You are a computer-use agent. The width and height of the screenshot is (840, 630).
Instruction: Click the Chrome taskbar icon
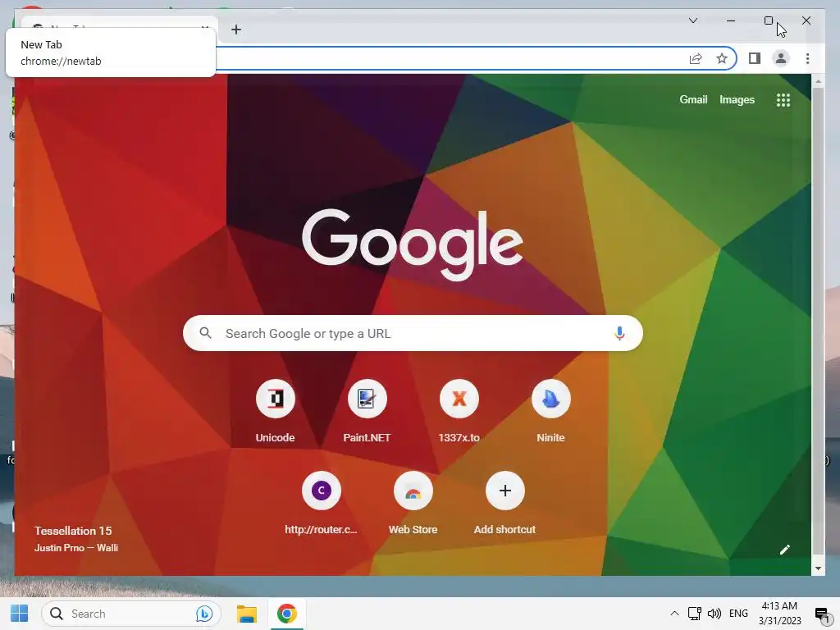(286, 614)
